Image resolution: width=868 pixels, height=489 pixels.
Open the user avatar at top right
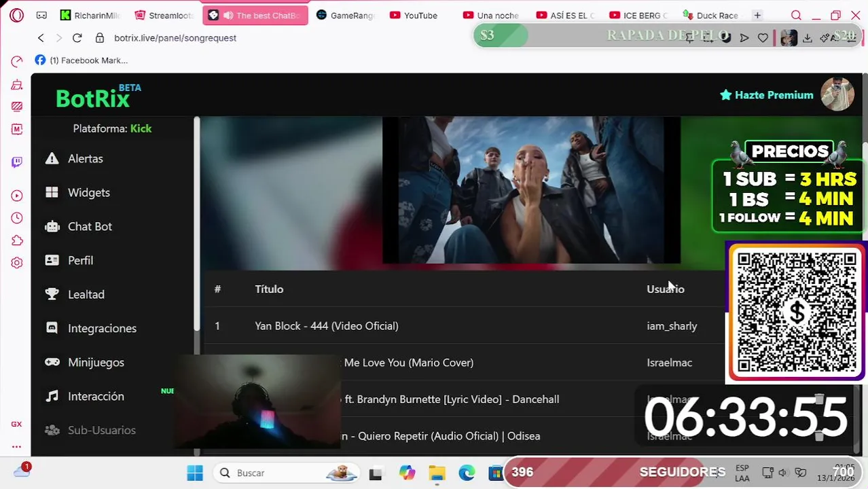pyautogui.click(x=837, y=94)
